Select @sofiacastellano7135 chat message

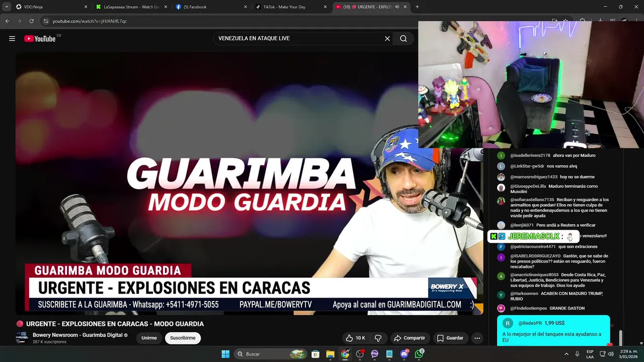(553, 208)
